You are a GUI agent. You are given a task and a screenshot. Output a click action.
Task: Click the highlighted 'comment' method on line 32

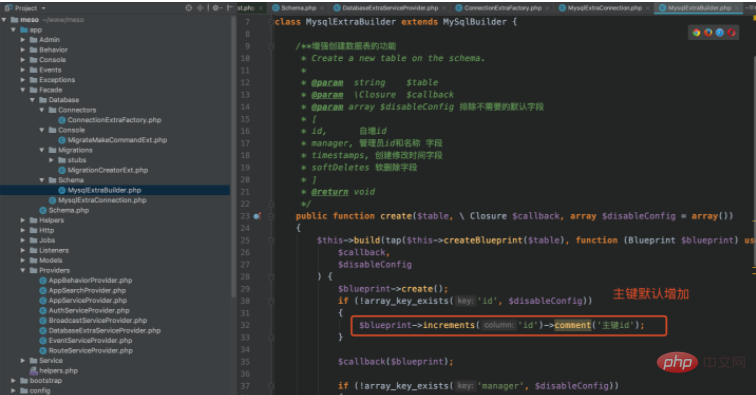click(572, 325)
